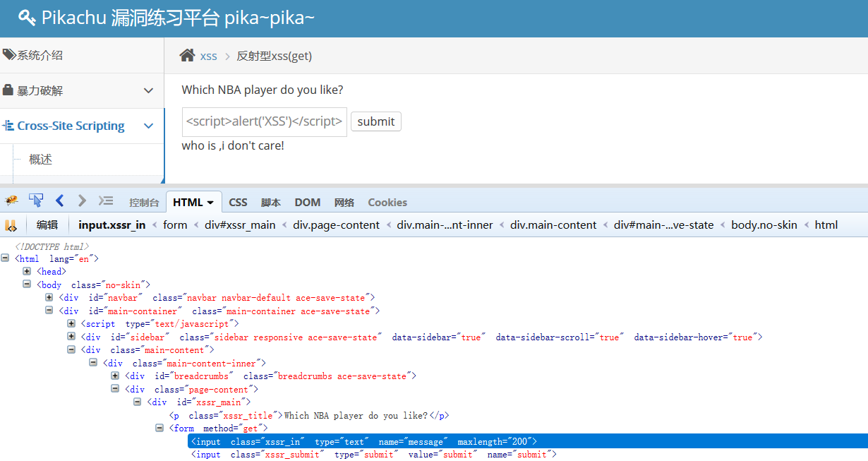Click the key logo icon in header
Viewport: 868px width, 461px height.
point(27,18)
